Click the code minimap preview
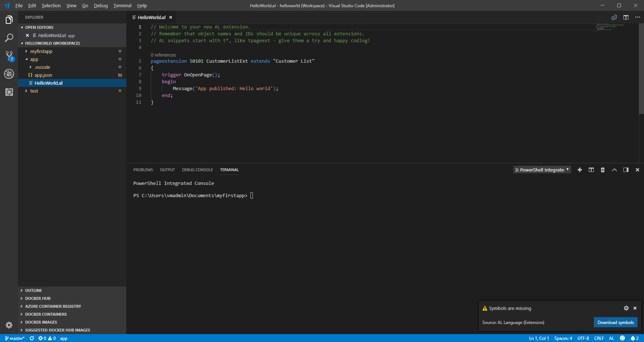This screenshot has height=342, width=644. (610, 27)
